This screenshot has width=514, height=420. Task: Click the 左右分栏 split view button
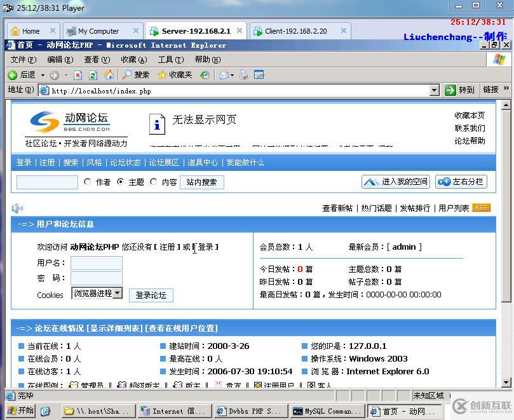(461, 181)
